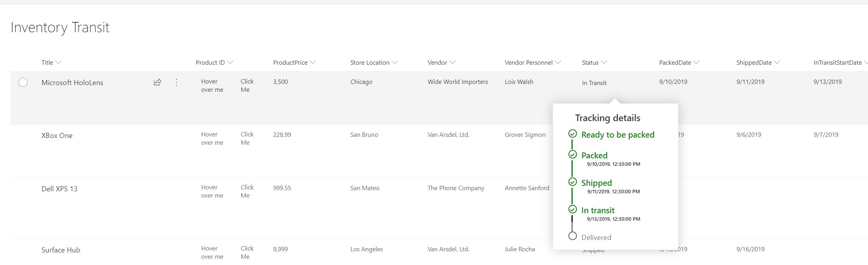This screenshot has width=868, height=265.
Task: Click the share icon for Microsoft HoloLens
Action: (157, 82)
